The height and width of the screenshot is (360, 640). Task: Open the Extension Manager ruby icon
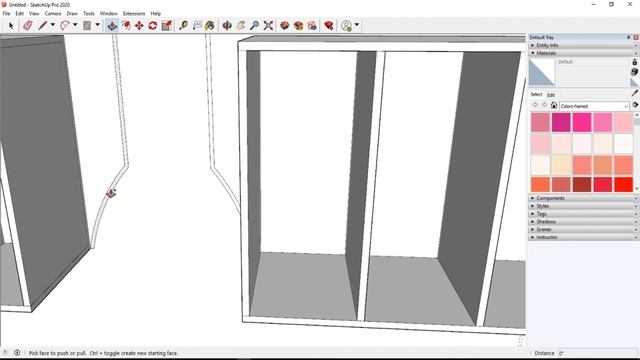pos(329,26)
